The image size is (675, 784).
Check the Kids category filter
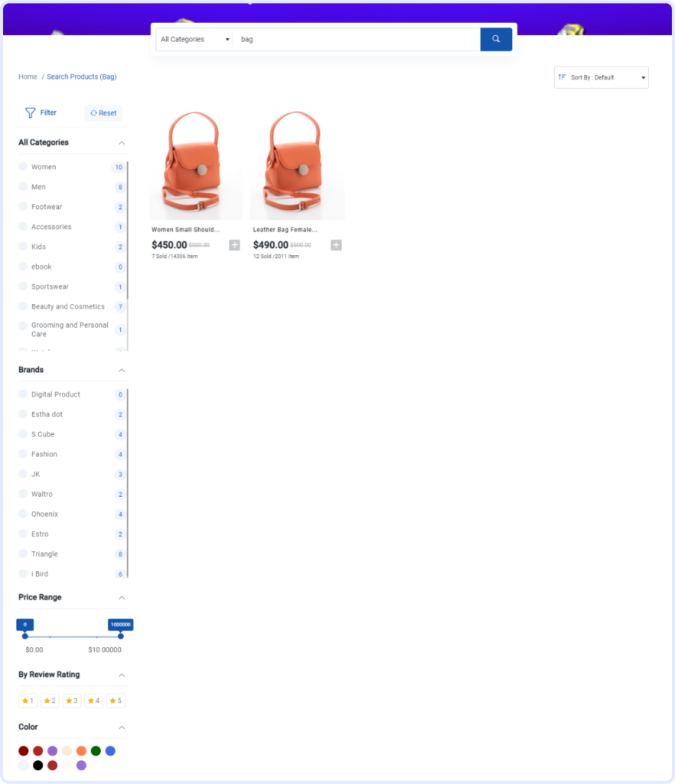(23, 247)
